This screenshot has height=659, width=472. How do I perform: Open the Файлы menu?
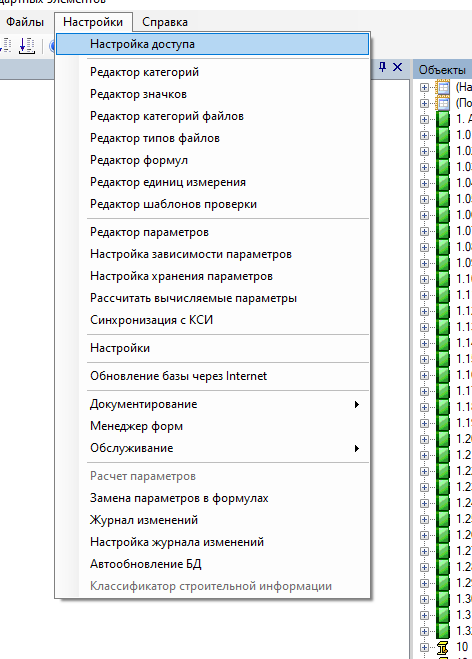click(25, 22)
